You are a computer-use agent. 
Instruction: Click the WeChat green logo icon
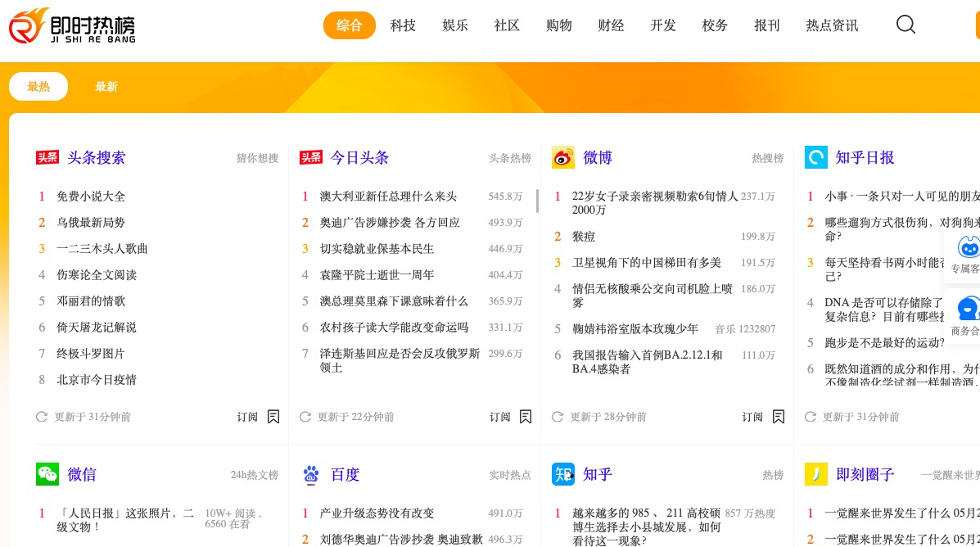tap(47, 474)
